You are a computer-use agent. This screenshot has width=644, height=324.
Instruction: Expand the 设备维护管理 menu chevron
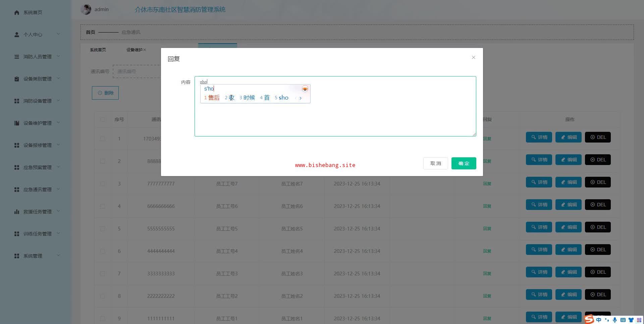[58, 122]
